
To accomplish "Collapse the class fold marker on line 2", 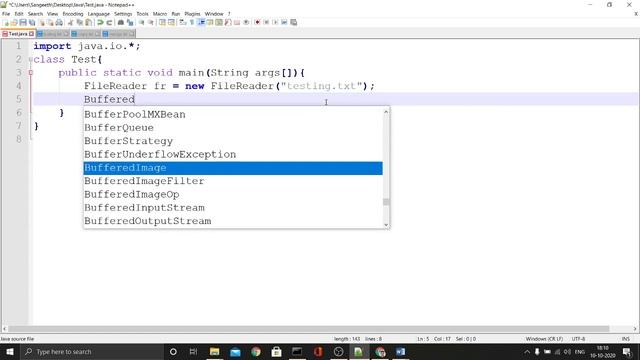I will pos(31,60).
